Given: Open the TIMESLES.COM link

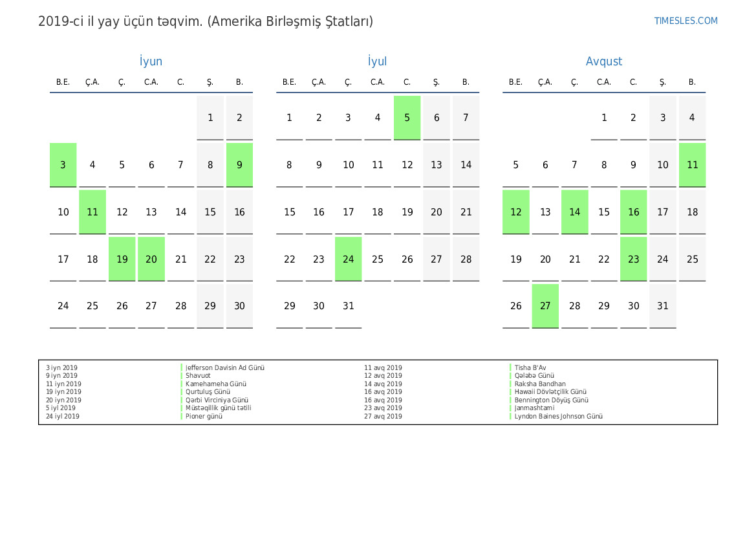Looking at the screenshot, I should 686,21.
